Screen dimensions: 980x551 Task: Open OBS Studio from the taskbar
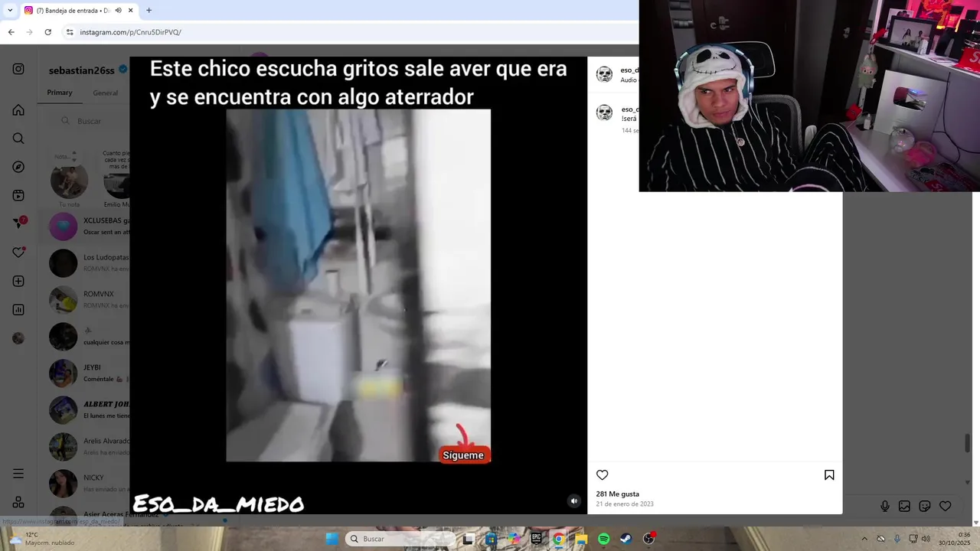(649, 539)
